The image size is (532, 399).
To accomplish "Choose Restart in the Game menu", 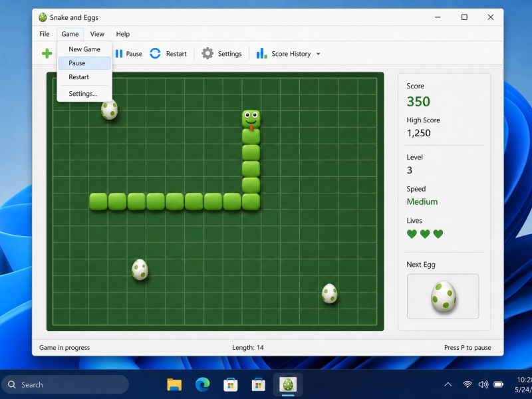I will [x=84, y=77].
